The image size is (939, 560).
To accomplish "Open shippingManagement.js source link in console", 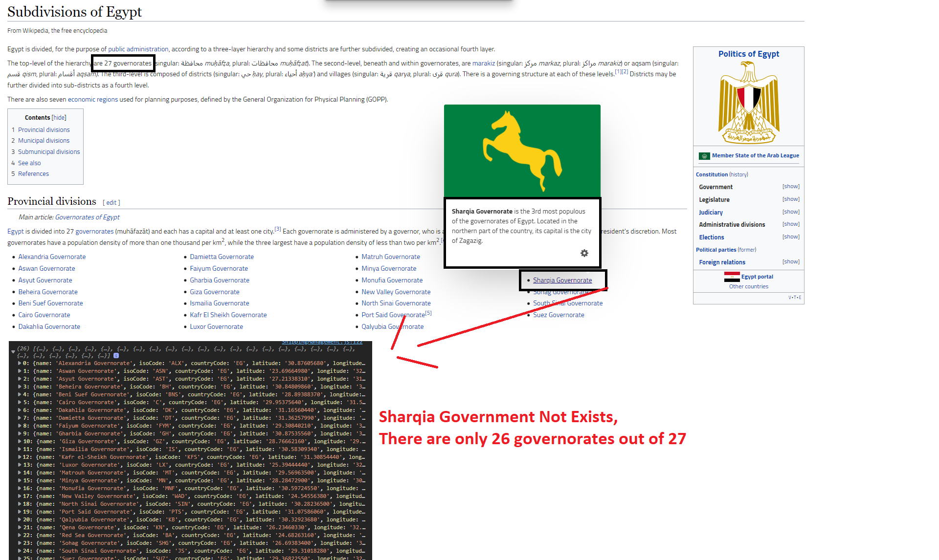I will [322, 343].
